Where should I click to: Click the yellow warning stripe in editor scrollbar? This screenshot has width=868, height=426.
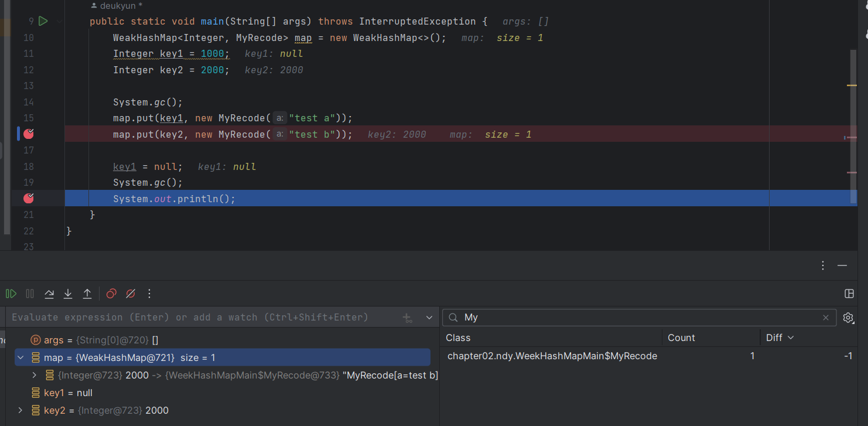click(x=852, y=86)
